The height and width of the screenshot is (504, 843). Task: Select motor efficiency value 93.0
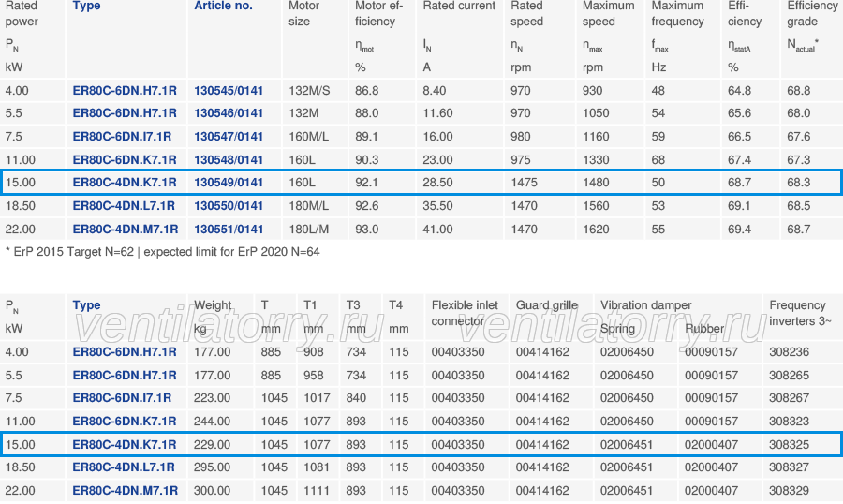(x=366, y=230)
